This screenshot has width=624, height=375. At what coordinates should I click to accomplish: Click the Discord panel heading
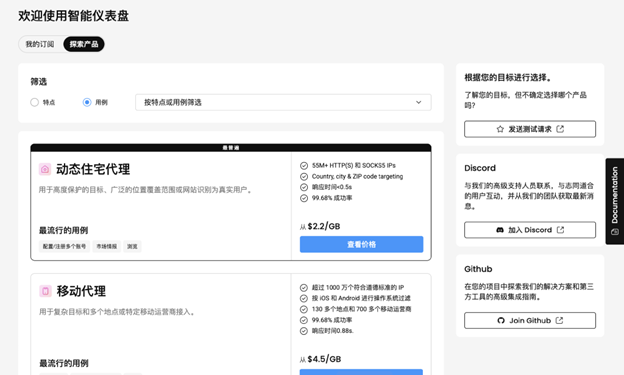[x=480, y=168]
